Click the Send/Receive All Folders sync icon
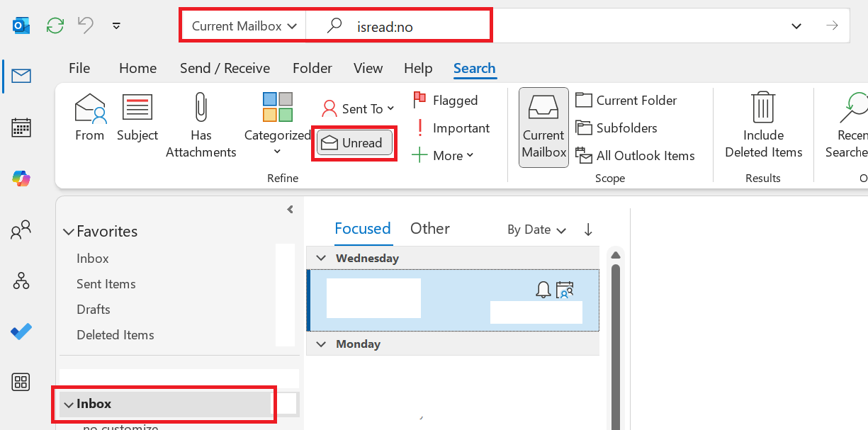 [55, 26]
